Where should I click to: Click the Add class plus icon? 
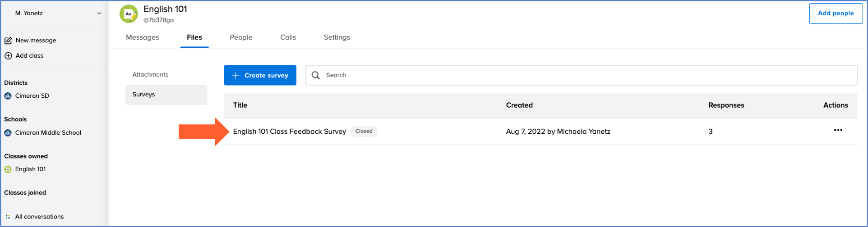(x=8, y=56)
